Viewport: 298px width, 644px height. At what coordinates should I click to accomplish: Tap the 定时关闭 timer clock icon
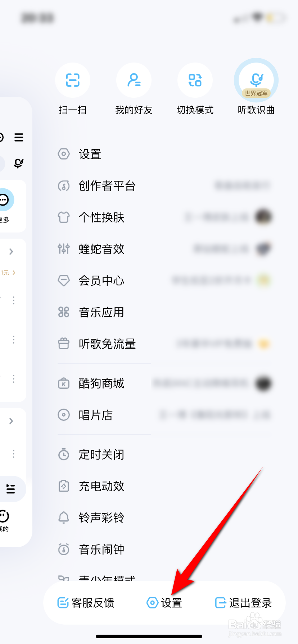pyautogui.click(x=64, y=455)
